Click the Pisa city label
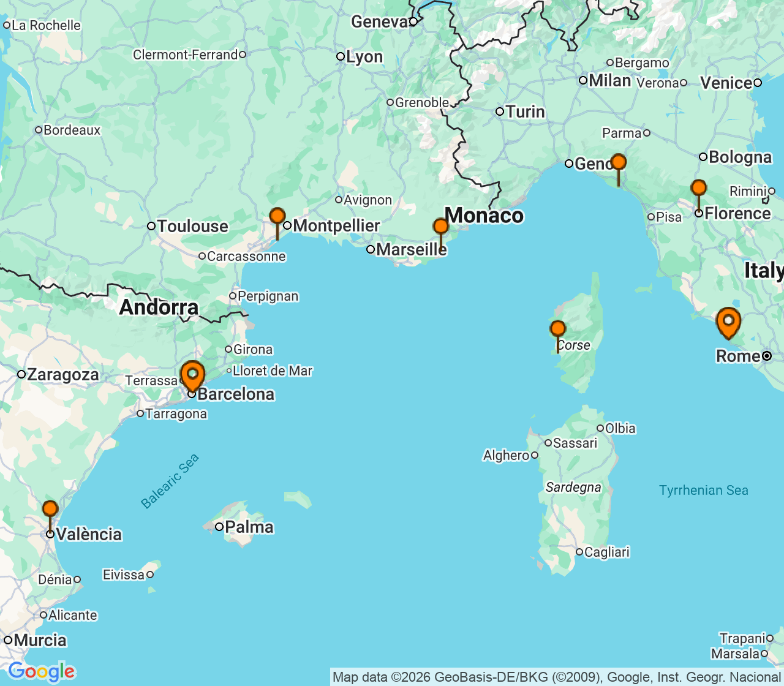784x686 pixels. pos(669,217)
